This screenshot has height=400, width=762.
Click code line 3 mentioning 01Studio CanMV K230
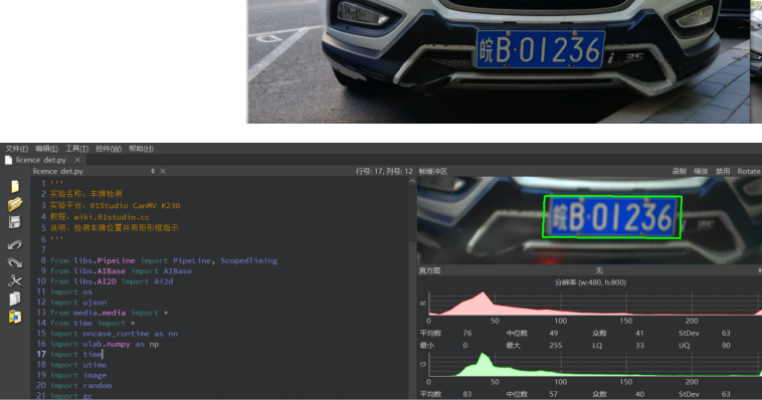pos(115,206)
